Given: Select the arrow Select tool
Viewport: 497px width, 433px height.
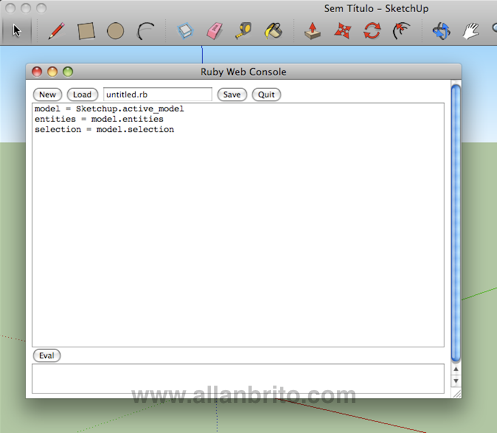Looking at the screenshot, I should click(16, 31).
